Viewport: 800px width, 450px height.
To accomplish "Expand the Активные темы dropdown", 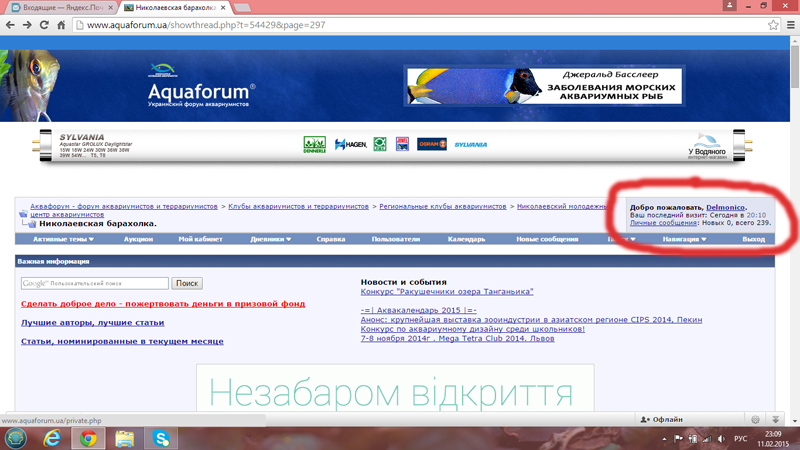I will pos(63,239).
